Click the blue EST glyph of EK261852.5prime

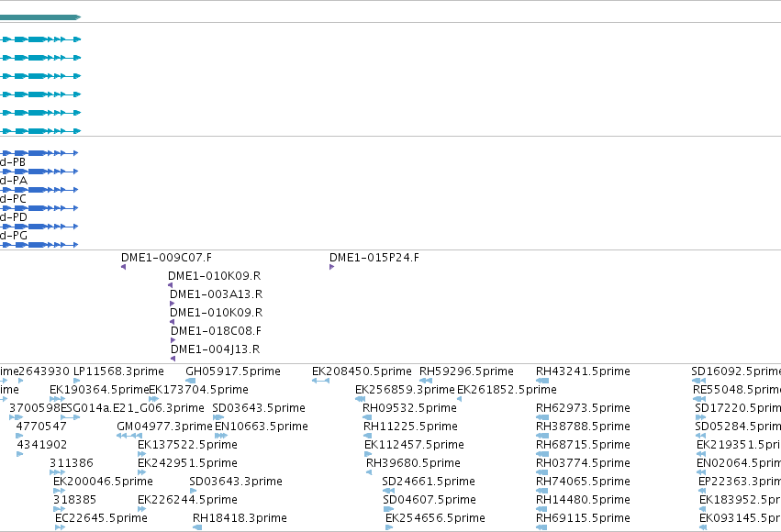pyautogui.click(x=459, y=399)
